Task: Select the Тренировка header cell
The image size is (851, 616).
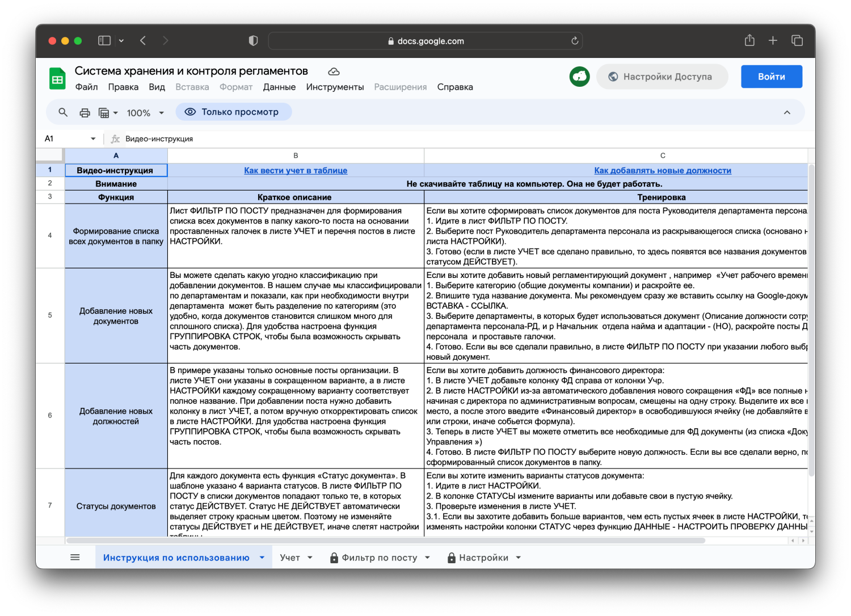Action: pyautogui.click(x=616, y=197)
